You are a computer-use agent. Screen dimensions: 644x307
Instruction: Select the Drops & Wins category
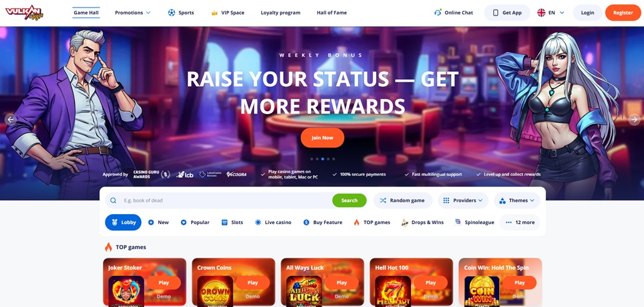(422, 223)
